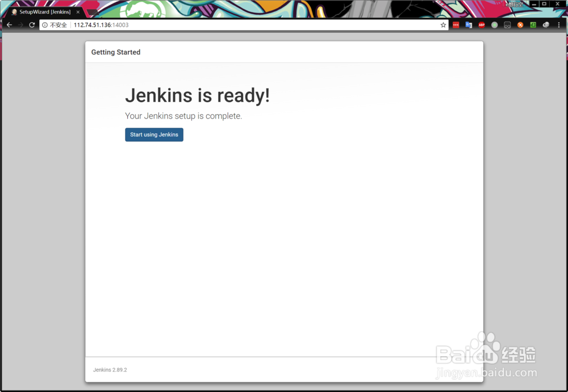Viewport: 568px width, 392px height.
Task: Click the 不安全 site security indicator
Action: [x=55, y=25]
